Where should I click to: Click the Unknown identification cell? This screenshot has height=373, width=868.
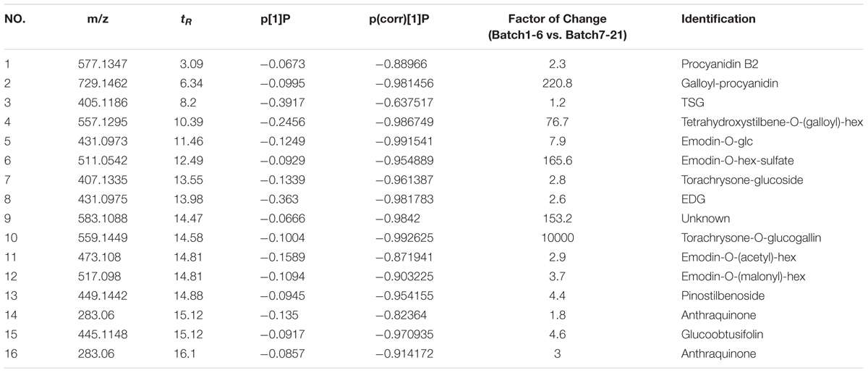[700, 219]
